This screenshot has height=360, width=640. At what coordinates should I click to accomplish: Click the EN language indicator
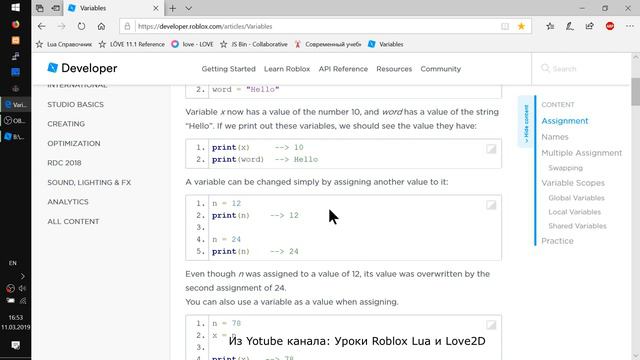tap(13, 263)
